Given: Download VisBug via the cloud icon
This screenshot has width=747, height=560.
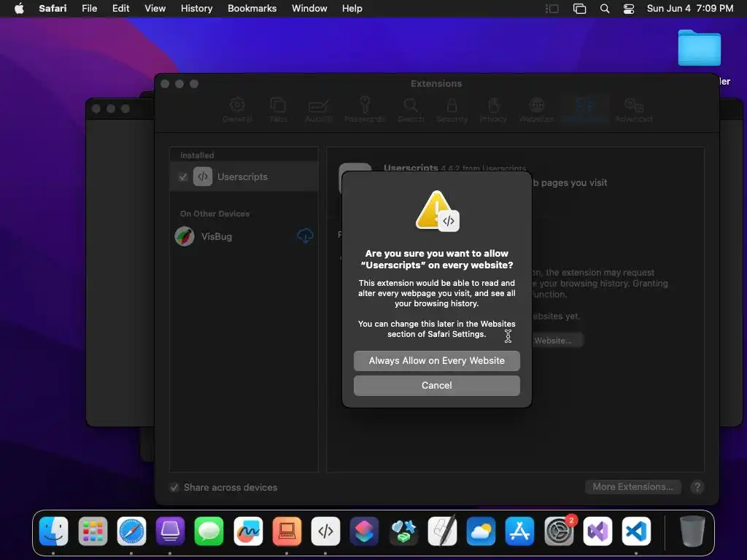Looking at the screenshot, I should click(305, 236).
